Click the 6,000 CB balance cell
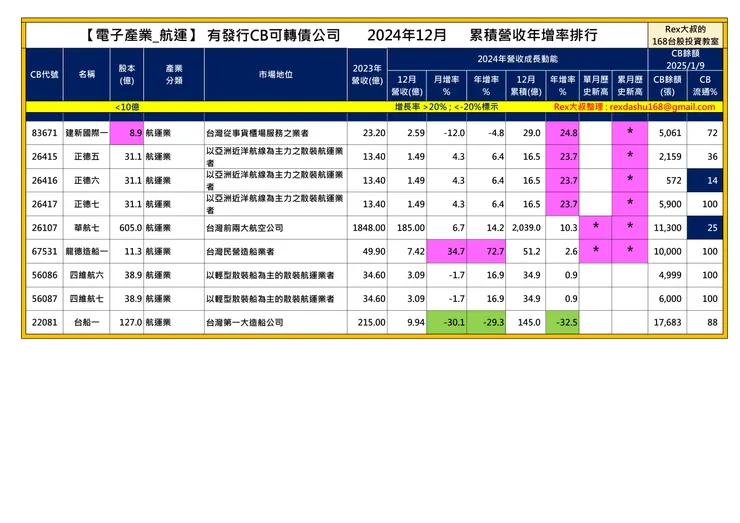 (667, 298)
